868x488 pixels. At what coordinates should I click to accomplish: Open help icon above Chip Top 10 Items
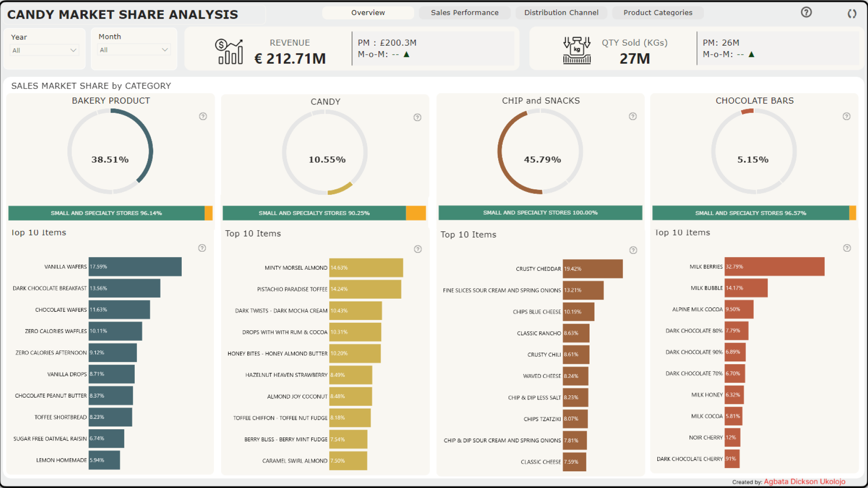tap(633, 250)
